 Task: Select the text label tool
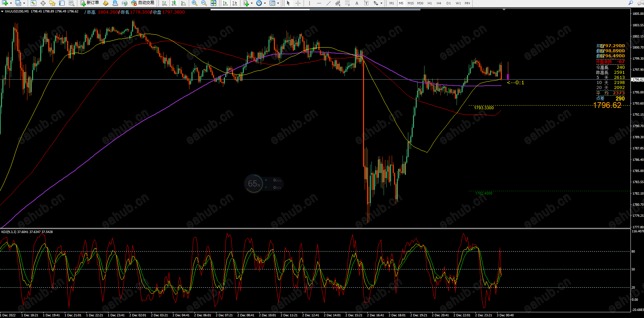click(366, 3)
